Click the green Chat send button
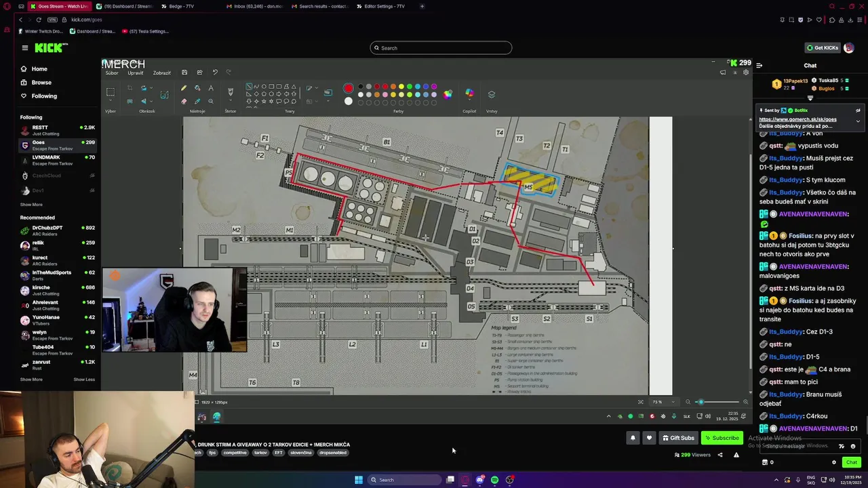This screenshot has width=868, height=488. pyautogui.click(x=852, y=462)
